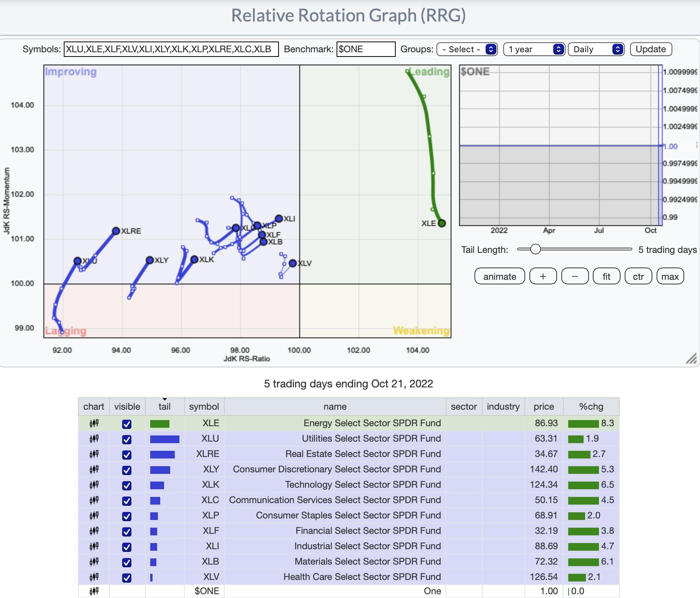700x598 pixels.
Task: Open the Daily interval dropdown
Action: click(595, 49)
